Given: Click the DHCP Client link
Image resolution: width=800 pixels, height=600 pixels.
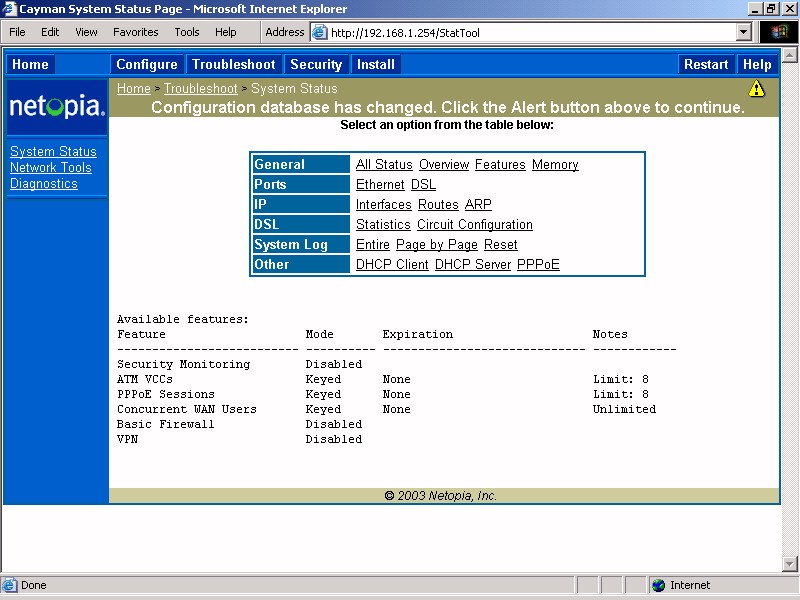Looking at the screenshot, I should coord(392,265).
